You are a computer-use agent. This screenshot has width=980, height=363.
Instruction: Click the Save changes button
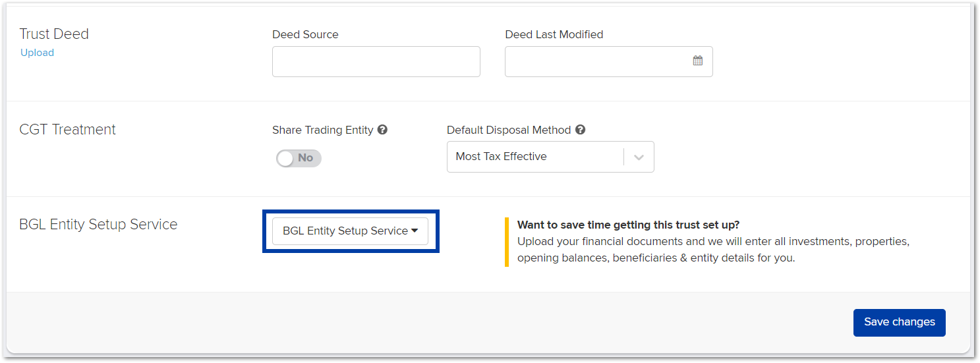tap(899, 322)
